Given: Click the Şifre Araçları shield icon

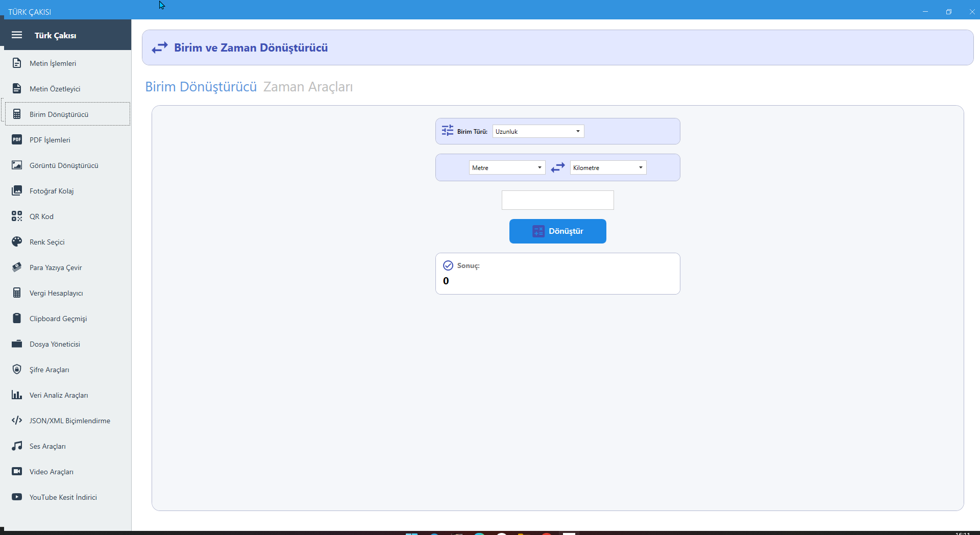Looking at the screenshot, I should (x=17, y=370).
